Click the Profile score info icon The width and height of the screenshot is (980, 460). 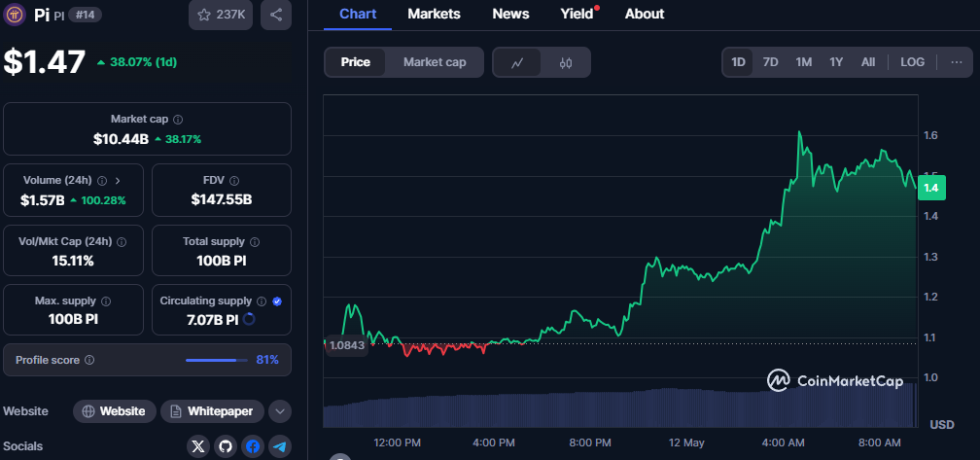click(x=89, y=360)
